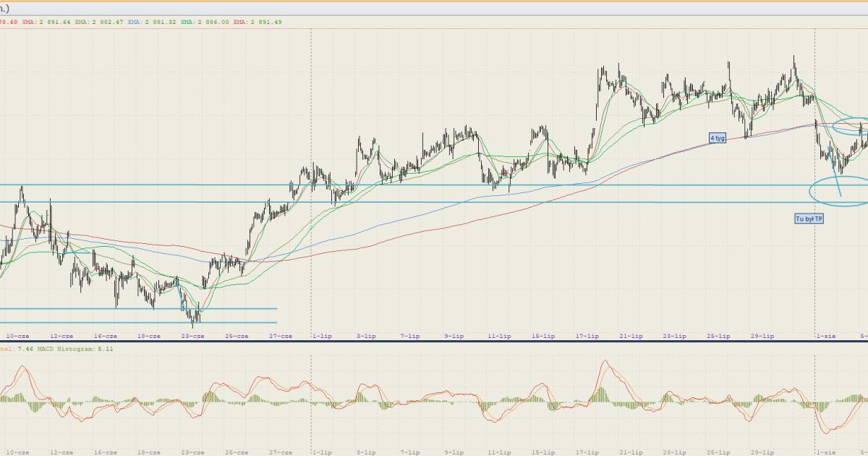Click the blue EMA 2 881.32 legend label
Image resolution: width=868 pixels, height=456 pixels.
click(x=152, y=22)
